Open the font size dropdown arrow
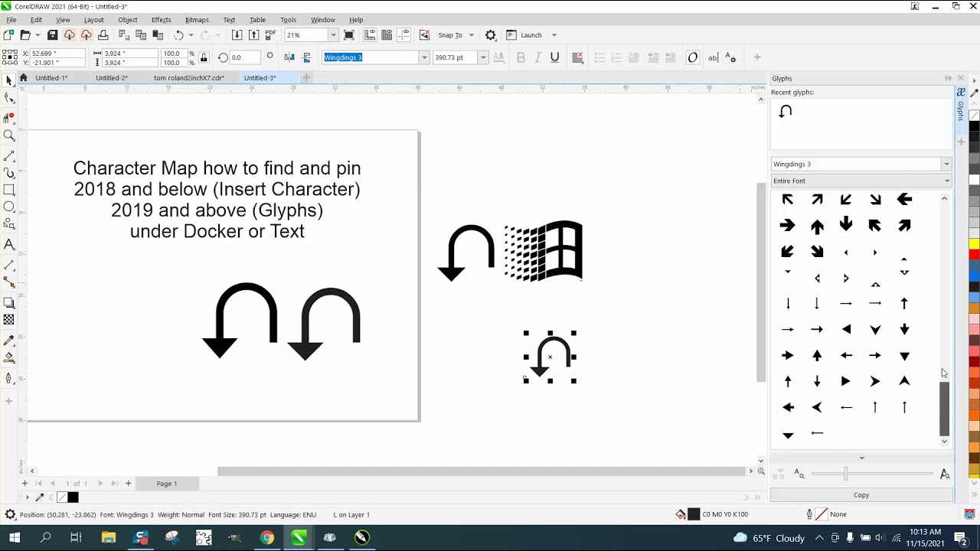Viewport: 980px width, 551px height. 482,57
